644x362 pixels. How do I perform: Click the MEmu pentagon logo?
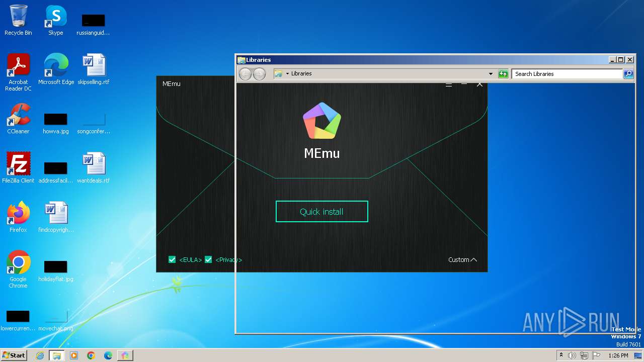pos(322,121)
